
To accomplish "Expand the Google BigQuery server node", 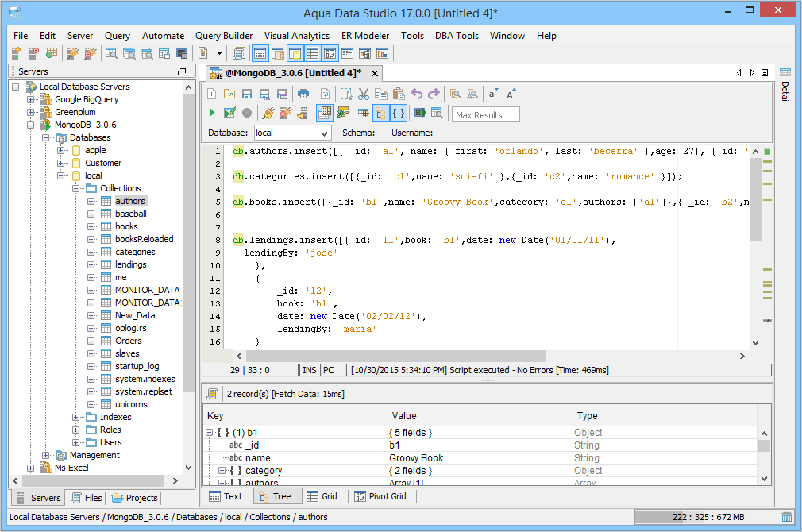I will [31, 100].
